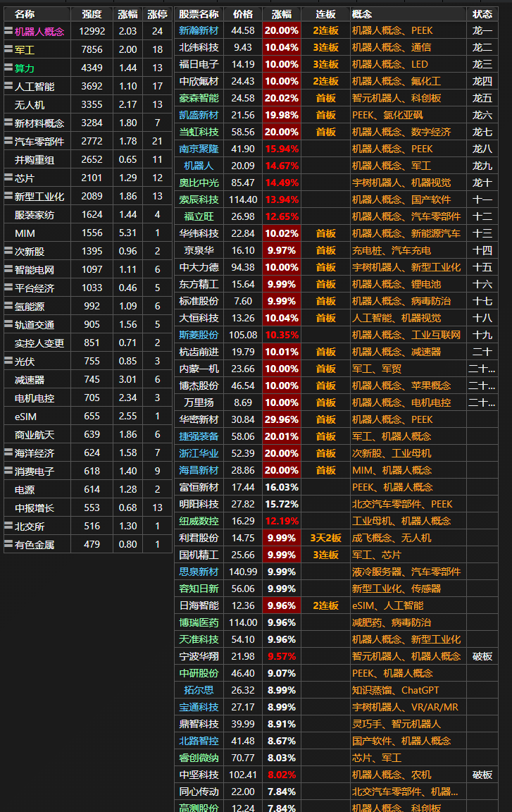Click the list icon next to 消费电子
The image size is (512, 812).
pyautogui.click(x=8, y=471)
